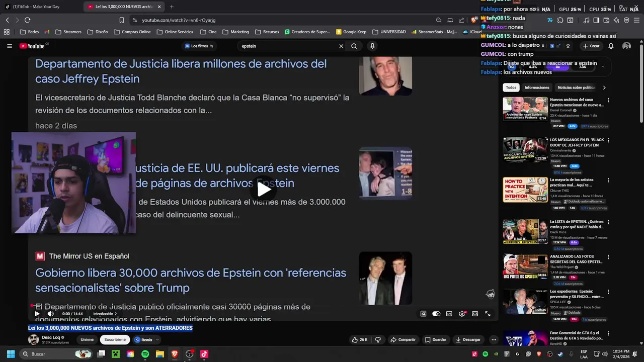The width and height of the screenshot is (644, 362).
Task: Clear the epstein search text
Action: pyautogui.click(x=341, y=46)
